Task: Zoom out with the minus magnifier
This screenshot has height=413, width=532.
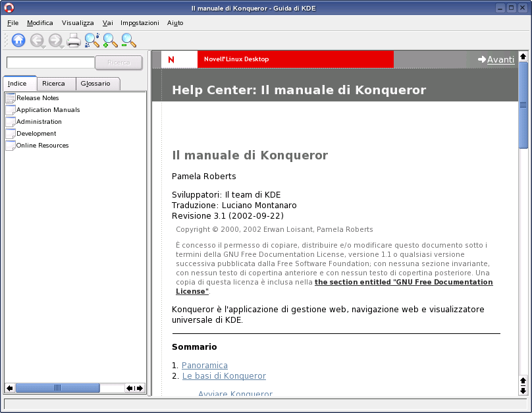Action: (x=128, y=40)
